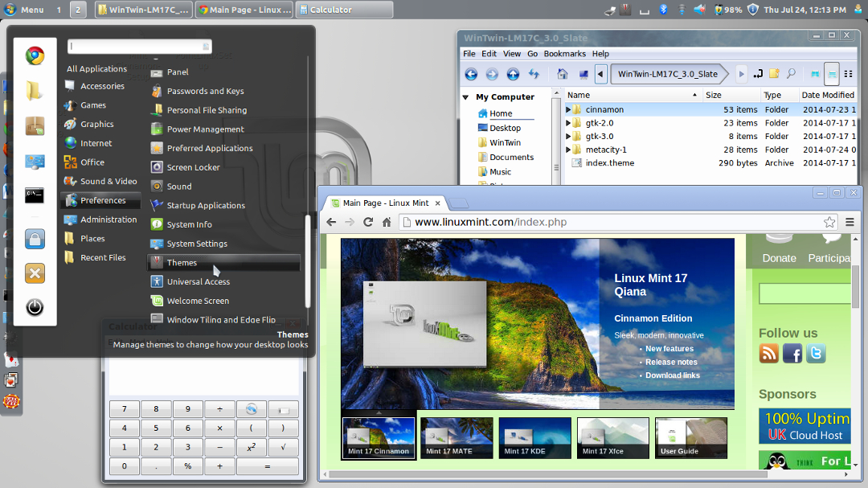Viewport: 868px width, 488px height.
Task: Click path bar left scroll arrow
Action: pyautogui.click(x=600, y=74)
